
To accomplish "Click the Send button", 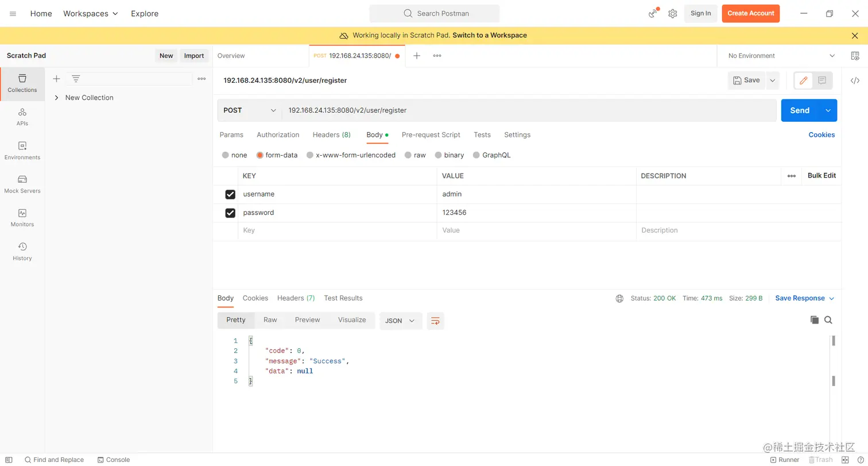I will point(800,110).
